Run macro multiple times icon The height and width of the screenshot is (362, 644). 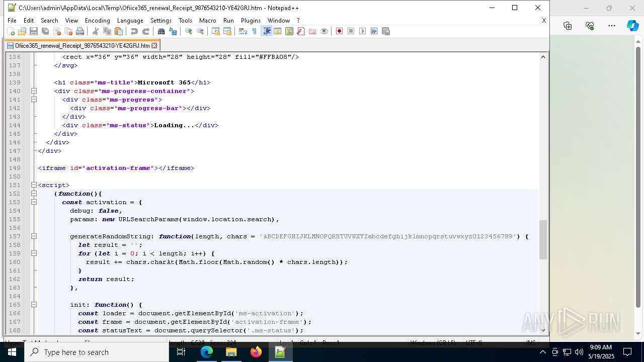click(374, 31)
